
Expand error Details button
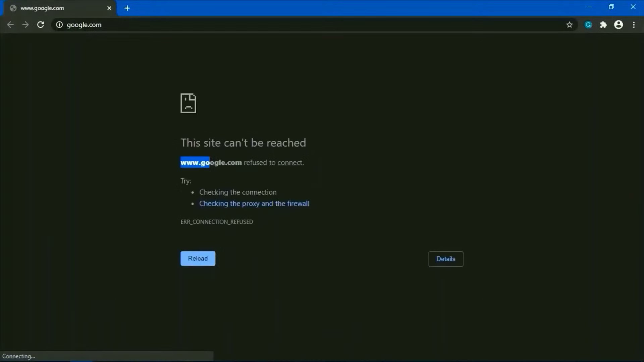pos(446,259)
